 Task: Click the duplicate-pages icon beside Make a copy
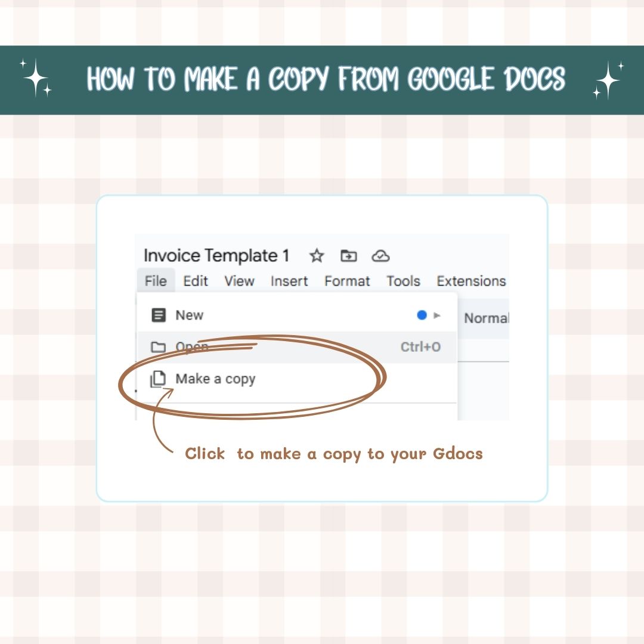tap(157, 379)
